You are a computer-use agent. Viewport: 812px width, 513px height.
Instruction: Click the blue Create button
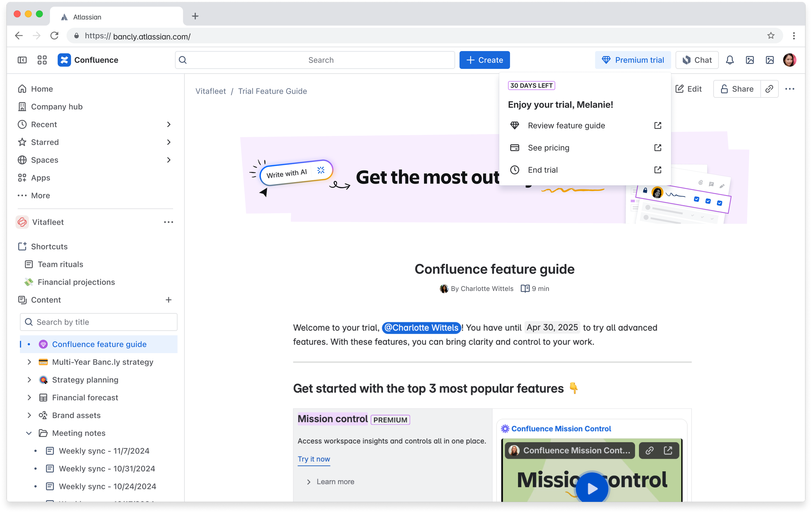coord(484,60)
